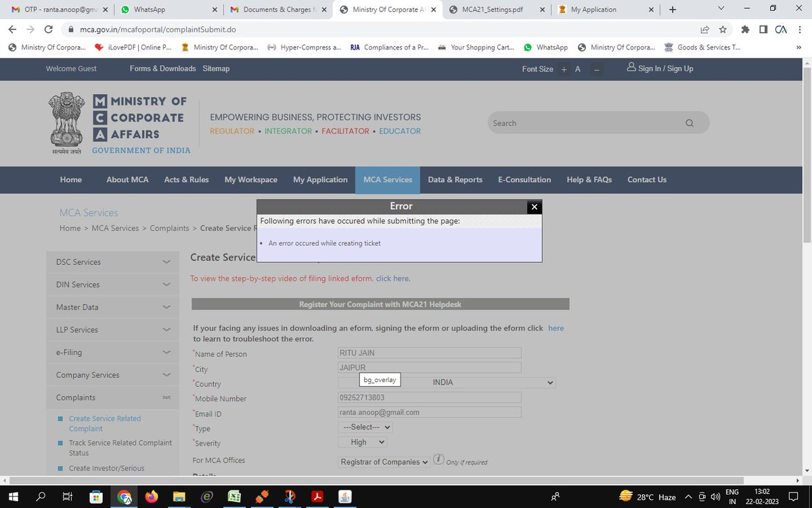Click the info icon beside 'Only if required'
The height and width of the screenshot is (508, 812).
[x=438, y=459]
